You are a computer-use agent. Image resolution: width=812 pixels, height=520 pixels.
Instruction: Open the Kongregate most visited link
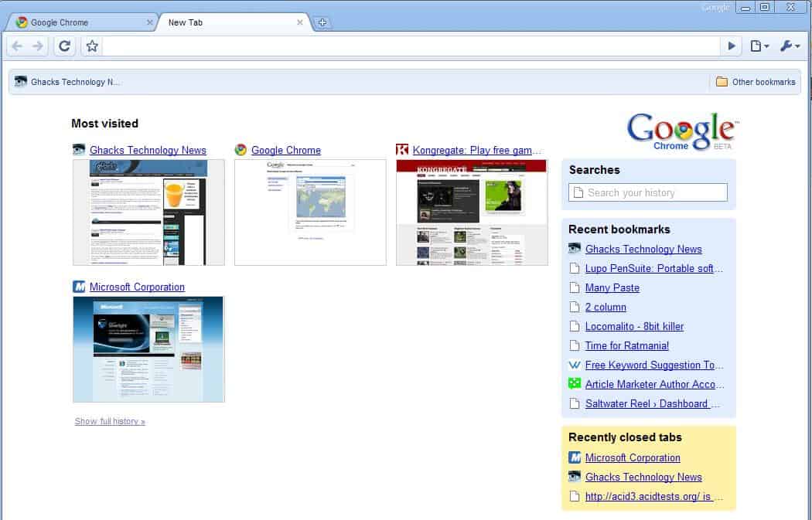(x=476, y=151)
